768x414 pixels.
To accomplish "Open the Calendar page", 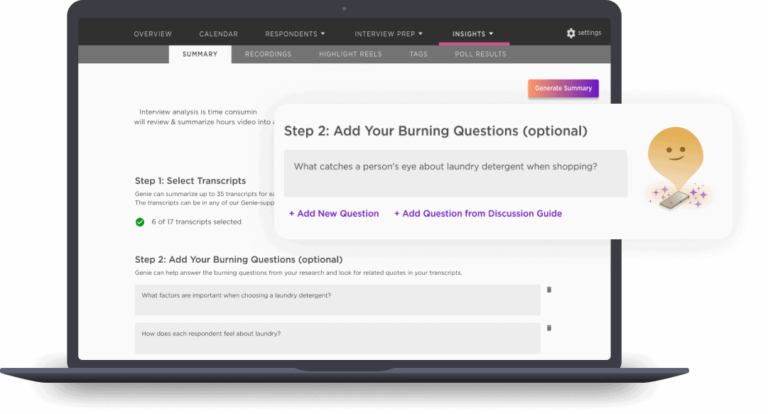I will tap(218, 34).
